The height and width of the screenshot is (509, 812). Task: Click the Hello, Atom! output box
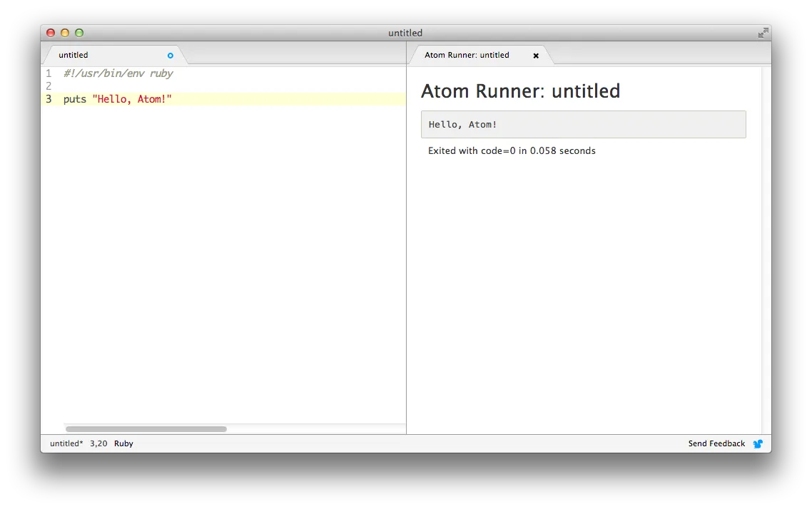point(583,124)
